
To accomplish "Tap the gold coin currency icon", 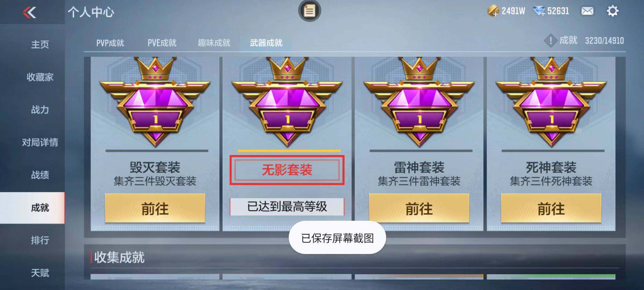I will coord(493,11).
